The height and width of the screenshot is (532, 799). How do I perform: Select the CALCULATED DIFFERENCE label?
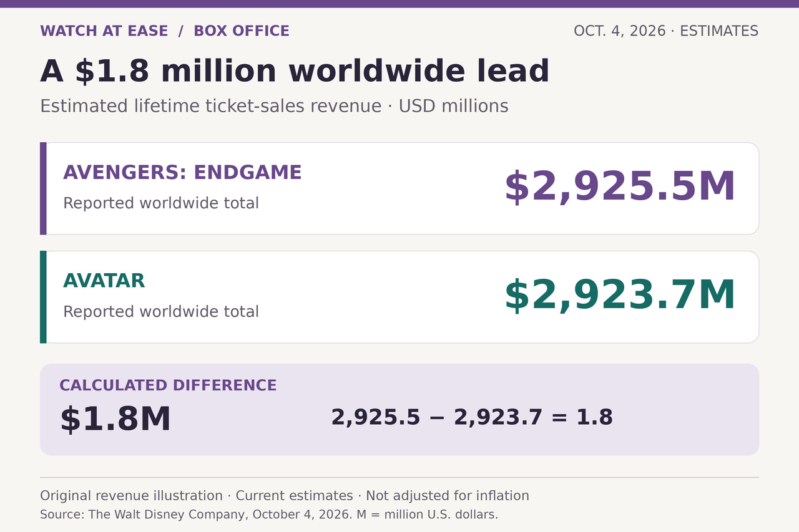[x=168, y=385]
